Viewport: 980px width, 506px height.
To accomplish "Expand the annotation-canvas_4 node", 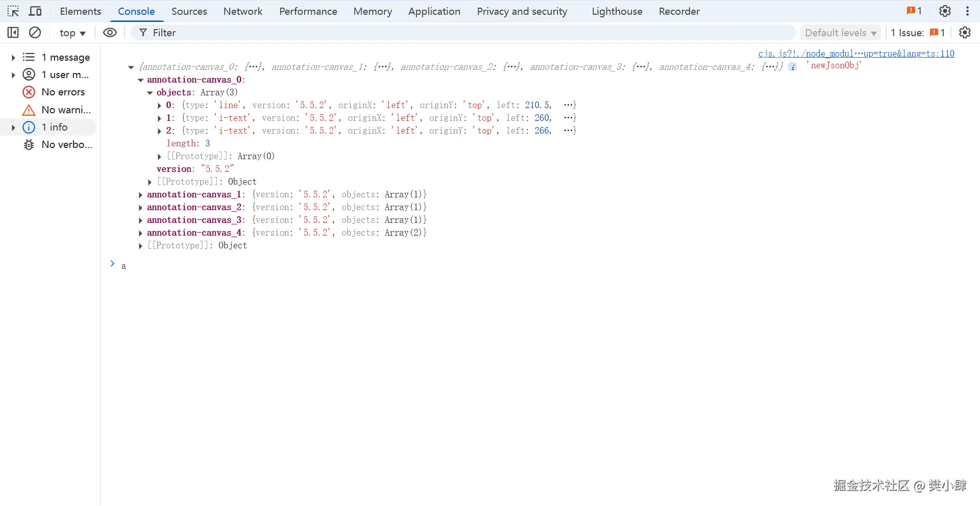I will pyautogui.click(x=140, y=233).
